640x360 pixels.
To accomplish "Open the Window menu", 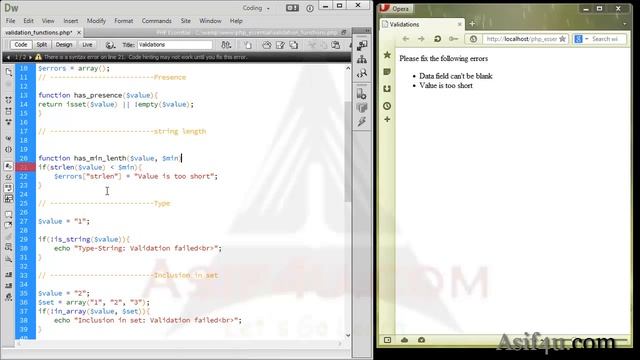I will tap(210, 21).
